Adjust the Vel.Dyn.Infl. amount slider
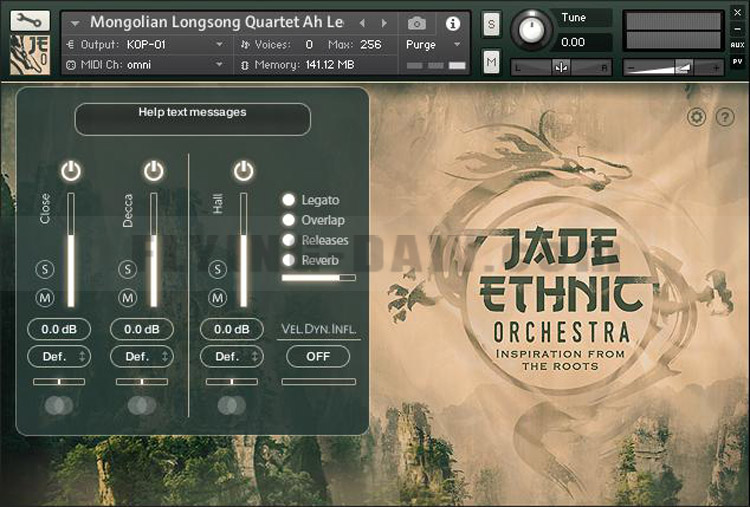Screen dimensions: 750x507 [x=319, y=382]
